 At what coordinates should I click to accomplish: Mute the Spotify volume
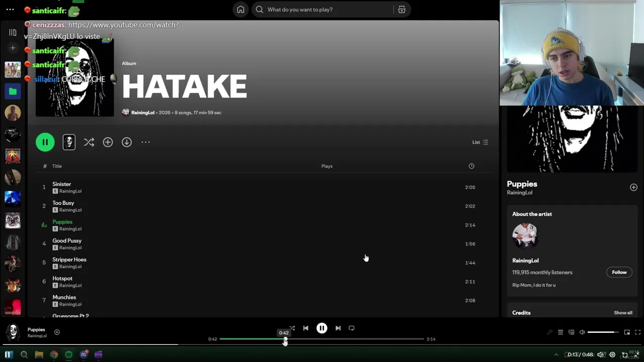[582, 332]
